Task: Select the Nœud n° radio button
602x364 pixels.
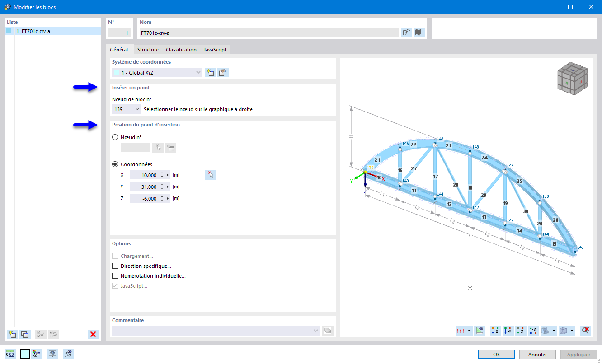Action: [x=115, y=137]
